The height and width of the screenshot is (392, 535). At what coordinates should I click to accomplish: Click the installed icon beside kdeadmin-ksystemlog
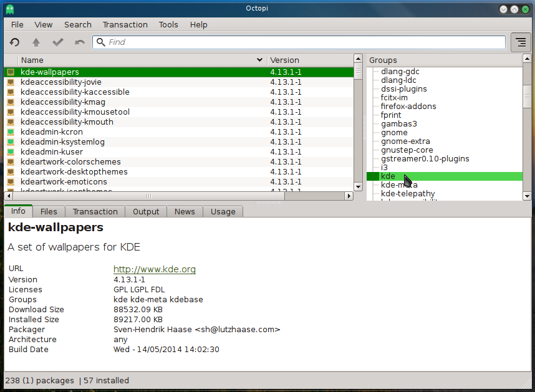(11, 142)
